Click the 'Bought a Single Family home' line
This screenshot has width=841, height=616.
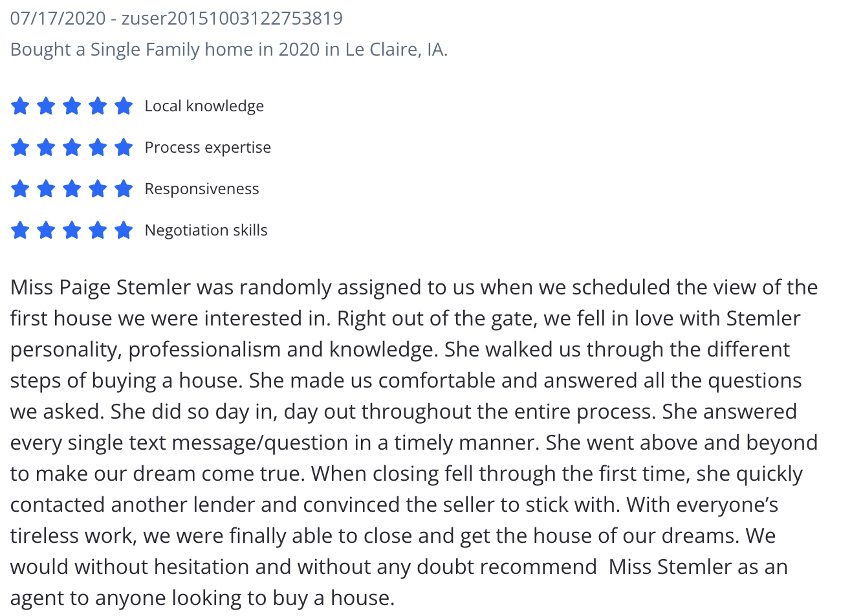tap(229, 49)
